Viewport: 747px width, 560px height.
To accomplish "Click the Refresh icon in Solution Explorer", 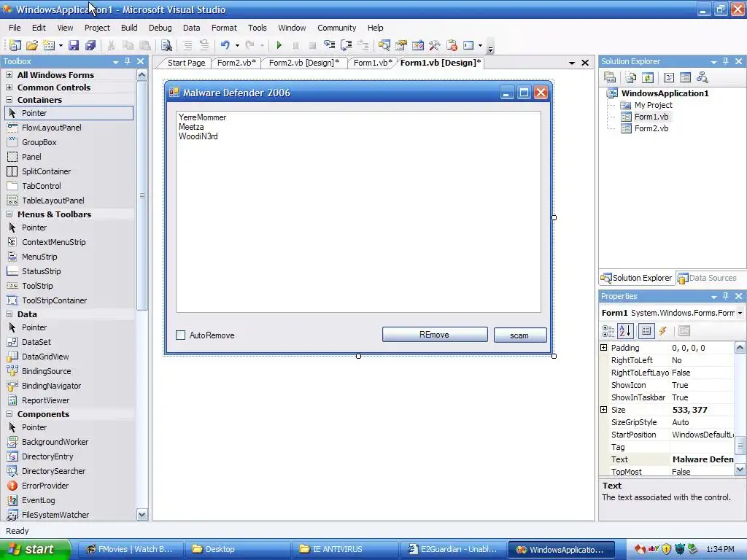I will pos(648,77).
